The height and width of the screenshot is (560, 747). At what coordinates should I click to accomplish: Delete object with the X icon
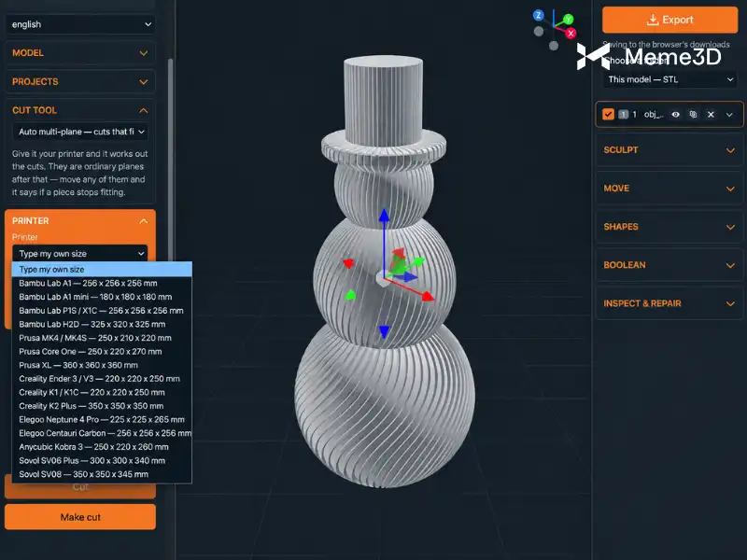point(711,114)
